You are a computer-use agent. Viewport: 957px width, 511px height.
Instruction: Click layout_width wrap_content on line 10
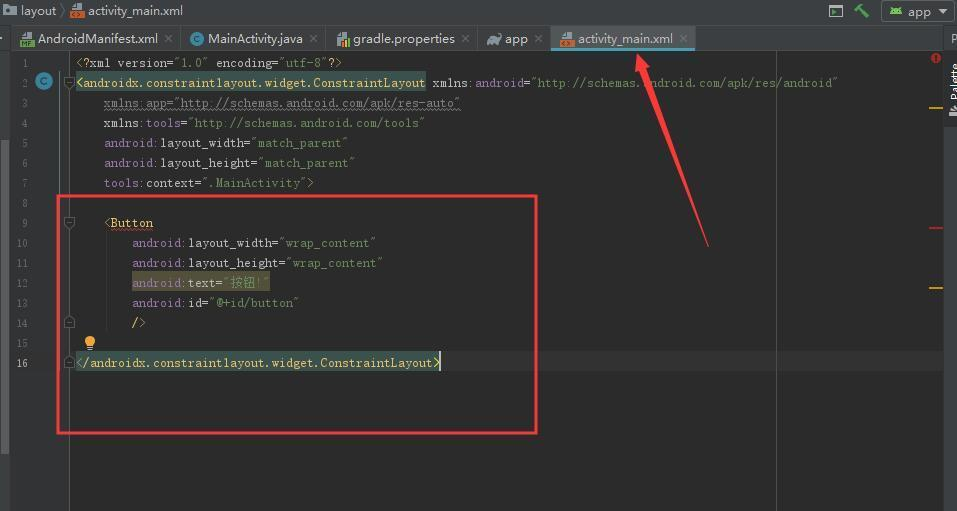point(254,243)
